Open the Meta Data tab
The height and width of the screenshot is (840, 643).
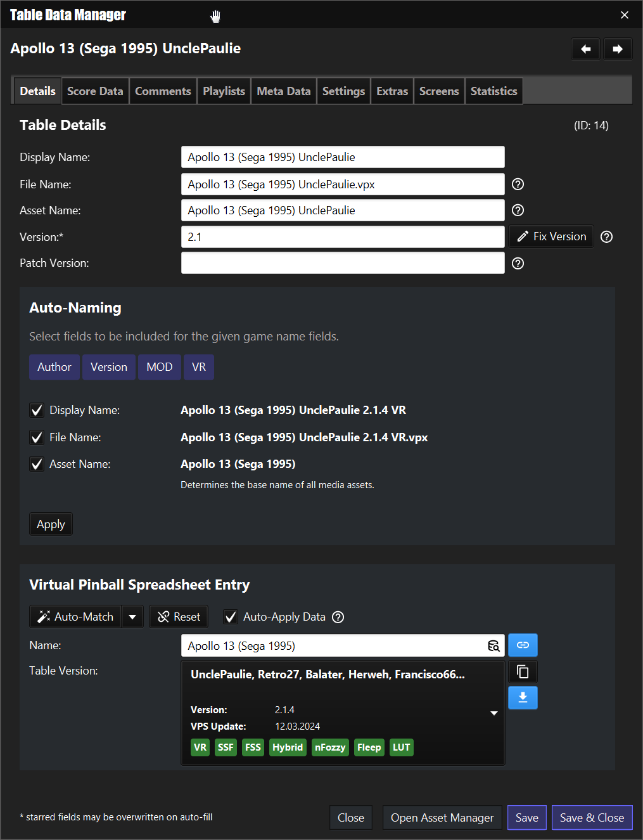coord(284,91)
